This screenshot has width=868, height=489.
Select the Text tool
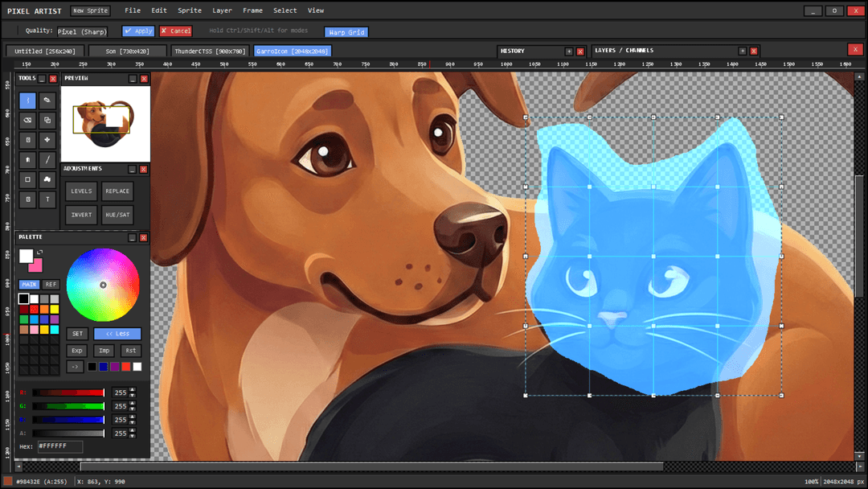tap(47, 199)
